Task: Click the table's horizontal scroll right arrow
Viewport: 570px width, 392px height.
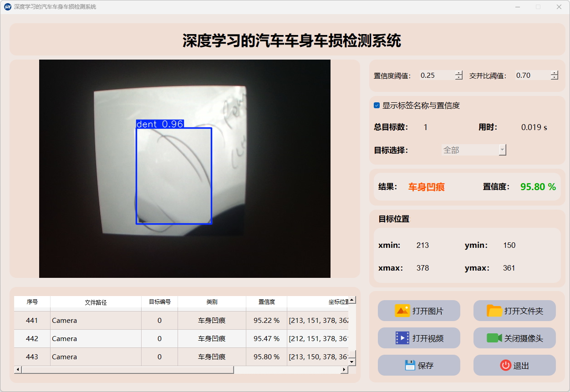Action: [344, 370]
